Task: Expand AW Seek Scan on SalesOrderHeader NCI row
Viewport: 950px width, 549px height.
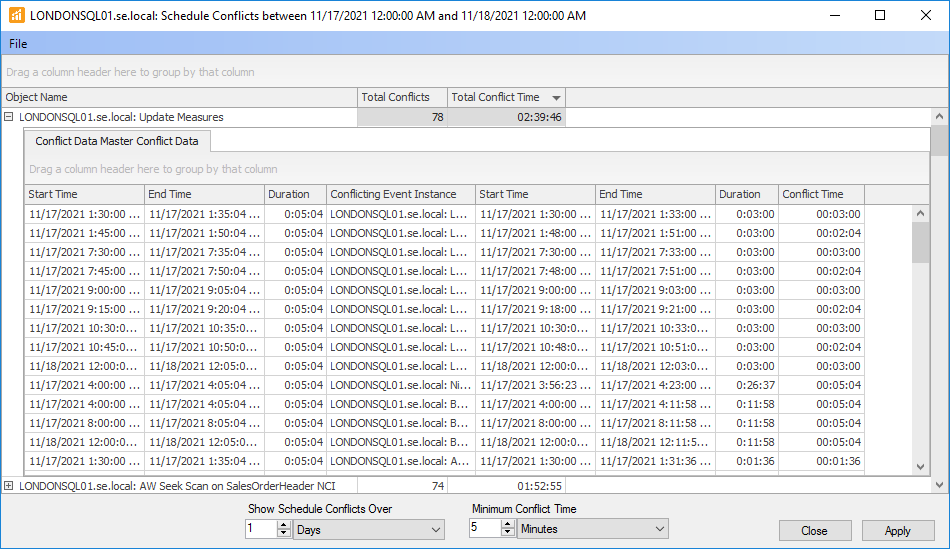Action: [8, 485]
